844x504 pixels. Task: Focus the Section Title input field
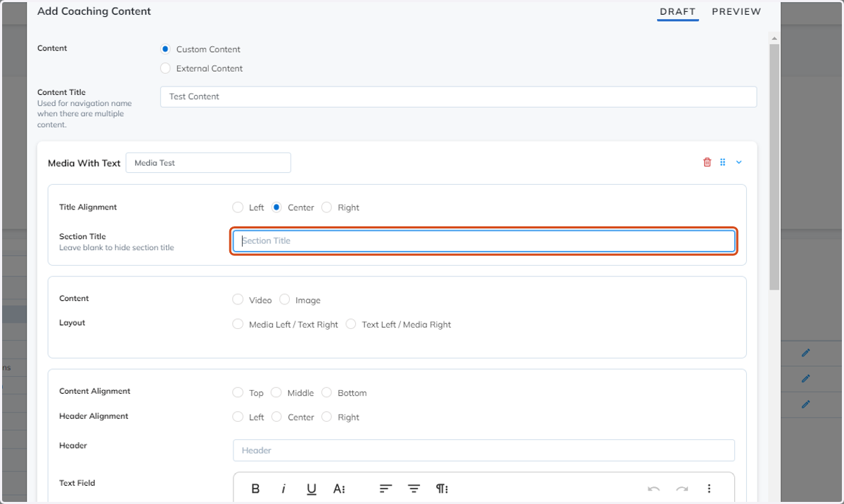coord(484,240)
